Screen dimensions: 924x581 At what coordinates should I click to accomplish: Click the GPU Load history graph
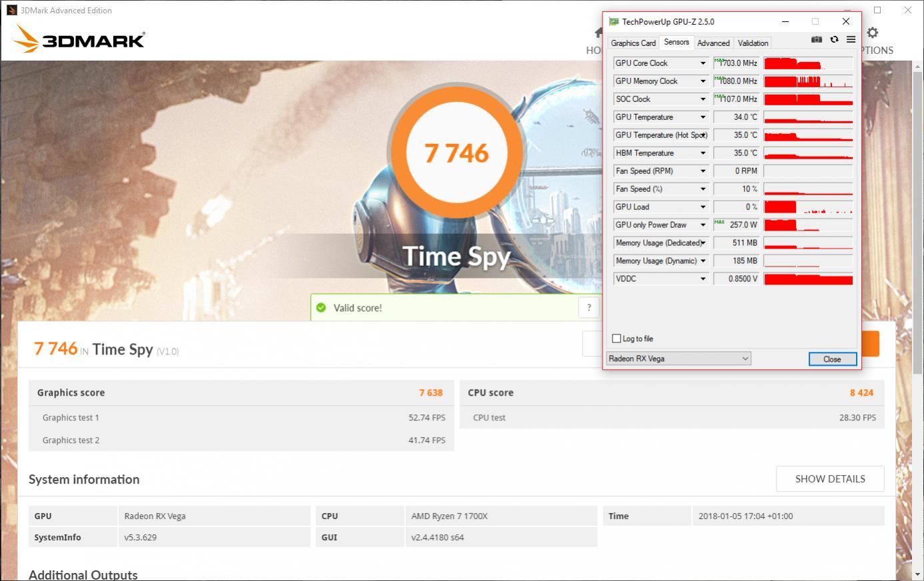click(x=808, y=207)
